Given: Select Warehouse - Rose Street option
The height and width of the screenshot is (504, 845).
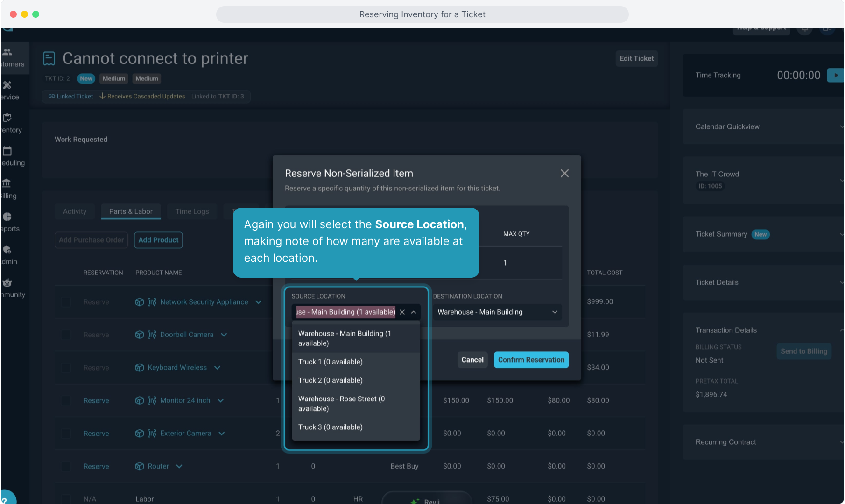Looking at the screenshot, I should click(x=342, y=404).
